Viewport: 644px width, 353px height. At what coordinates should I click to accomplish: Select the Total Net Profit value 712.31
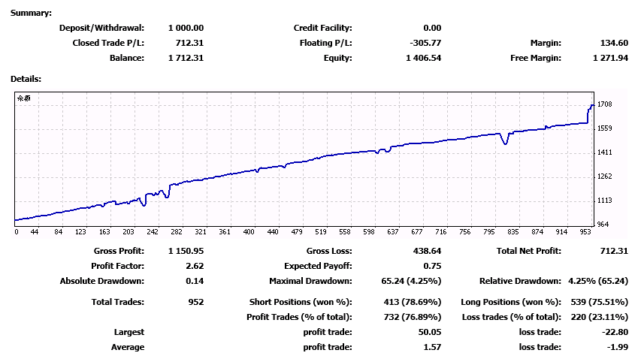614,251
